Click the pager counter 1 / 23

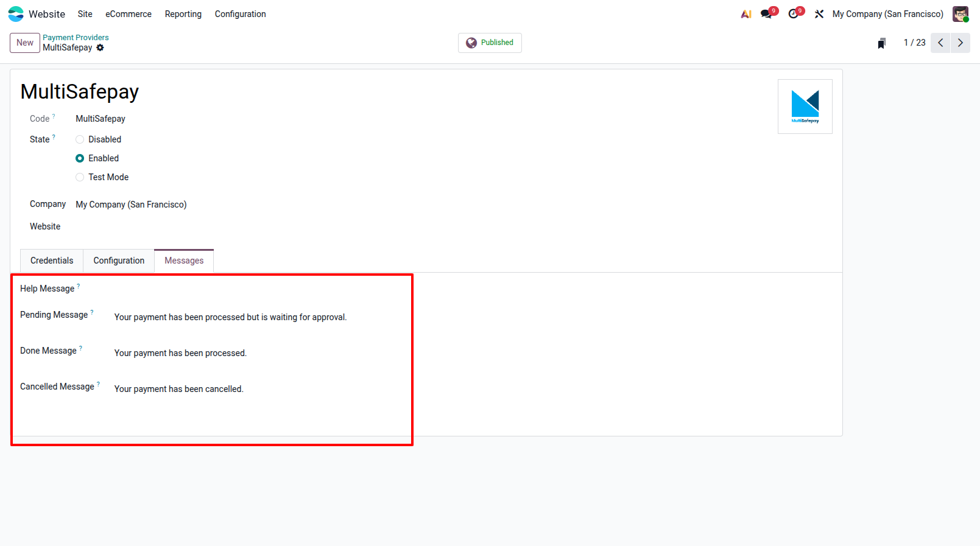point(915,43)
